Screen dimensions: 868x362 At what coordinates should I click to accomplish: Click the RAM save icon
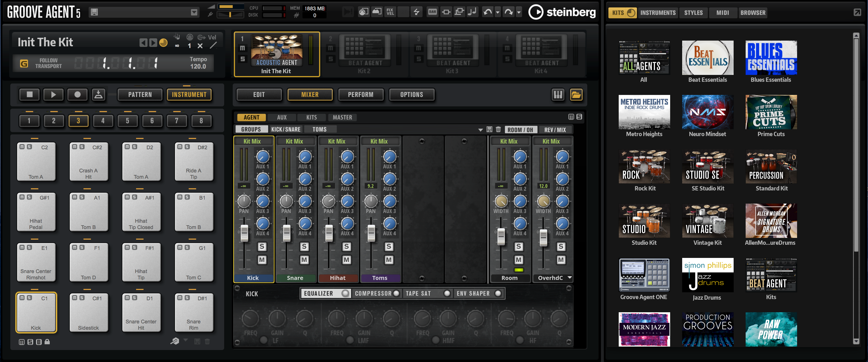pos(432,12)
